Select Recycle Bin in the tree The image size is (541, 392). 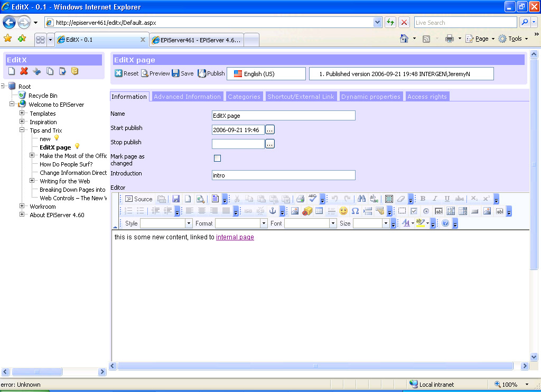coord(43,96)
